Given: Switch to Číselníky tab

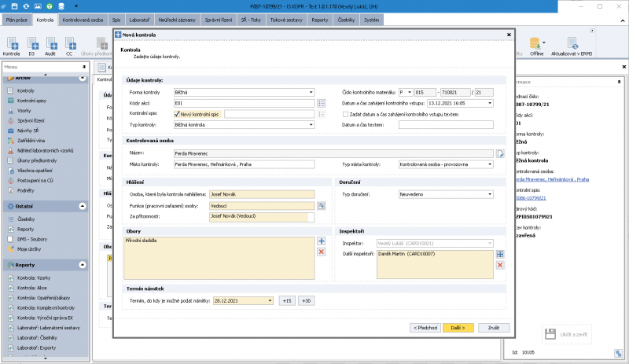Looking at the screenshot, I should 346,20.
